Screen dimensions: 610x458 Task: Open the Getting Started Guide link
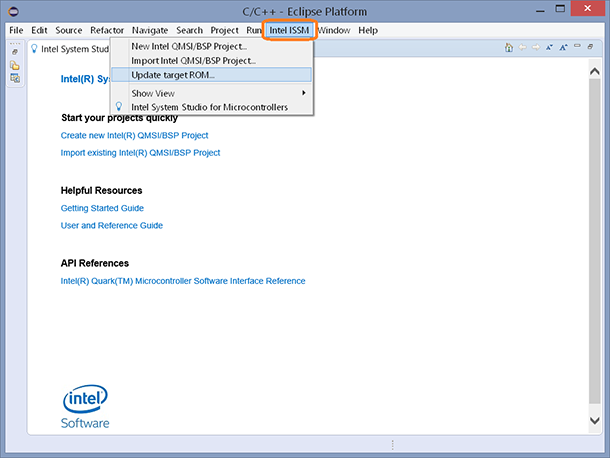coord(102,208)
